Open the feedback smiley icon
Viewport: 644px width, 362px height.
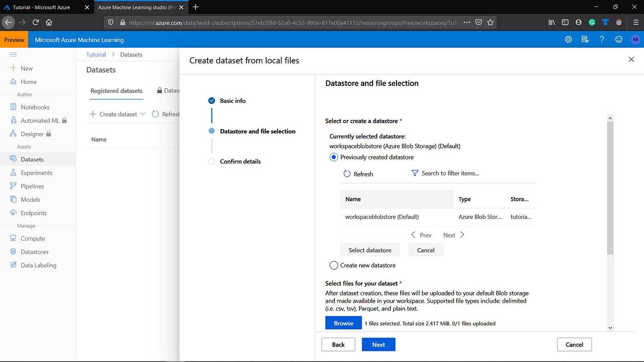click(619, 40)
